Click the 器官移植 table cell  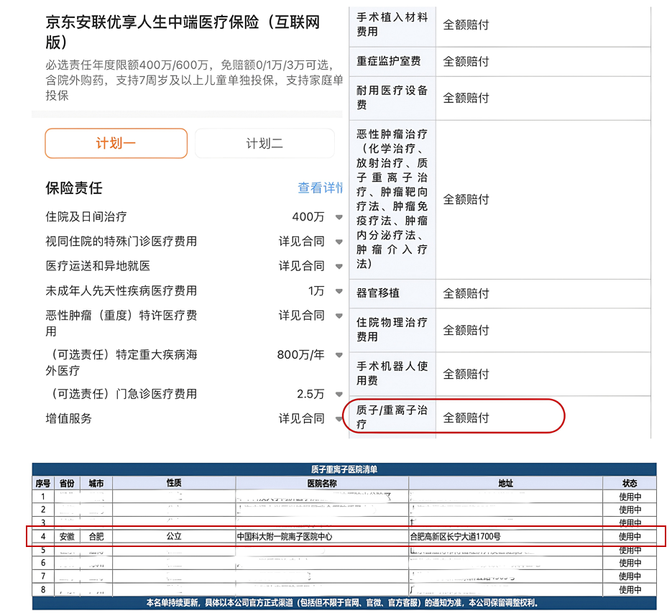pos(392,293)
